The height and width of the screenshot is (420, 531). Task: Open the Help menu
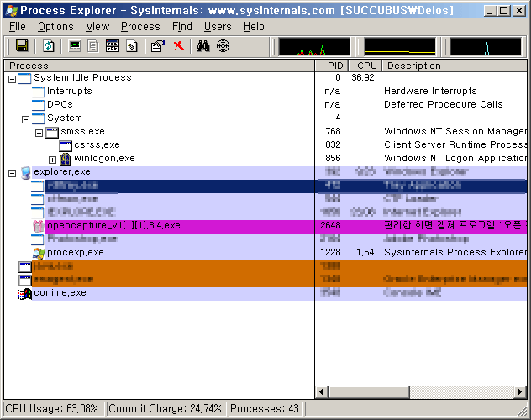pos(254,26)
